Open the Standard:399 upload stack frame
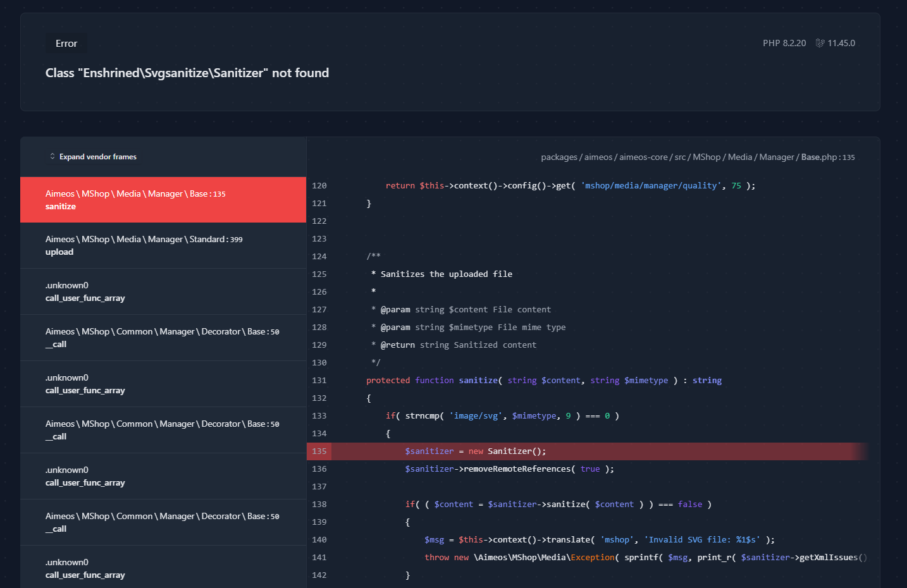 (163, 245)
